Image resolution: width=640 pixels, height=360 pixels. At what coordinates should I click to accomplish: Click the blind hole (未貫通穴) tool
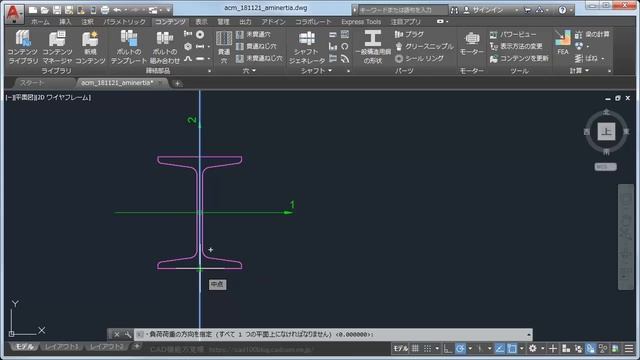[253, 34]
